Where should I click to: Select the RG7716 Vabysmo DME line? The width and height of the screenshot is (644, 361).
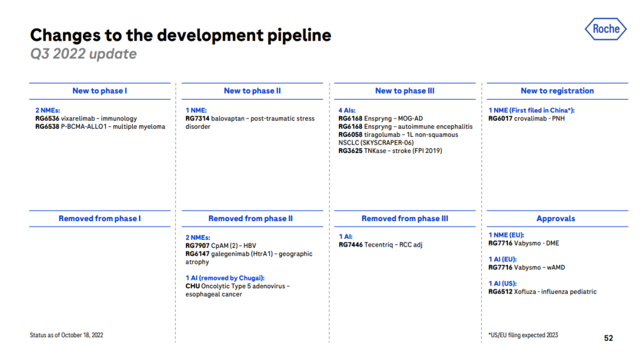click(x=524, y=243)
